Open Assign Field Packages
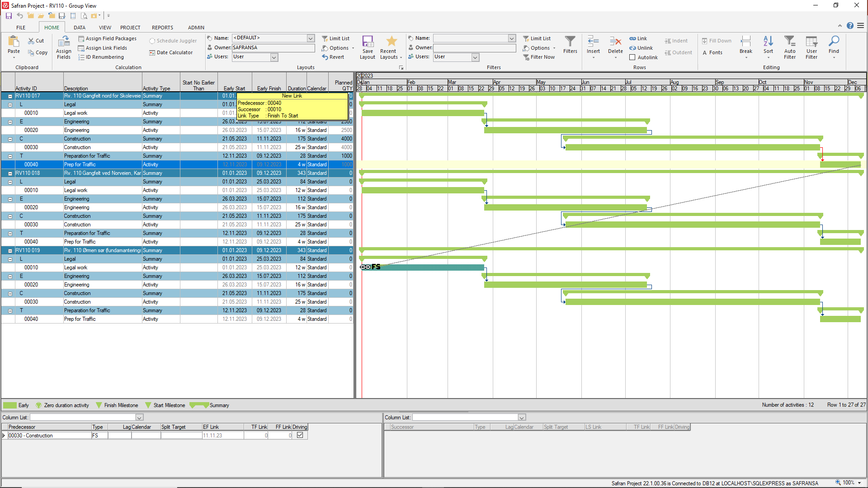868x488 pixels. [108, 38]
